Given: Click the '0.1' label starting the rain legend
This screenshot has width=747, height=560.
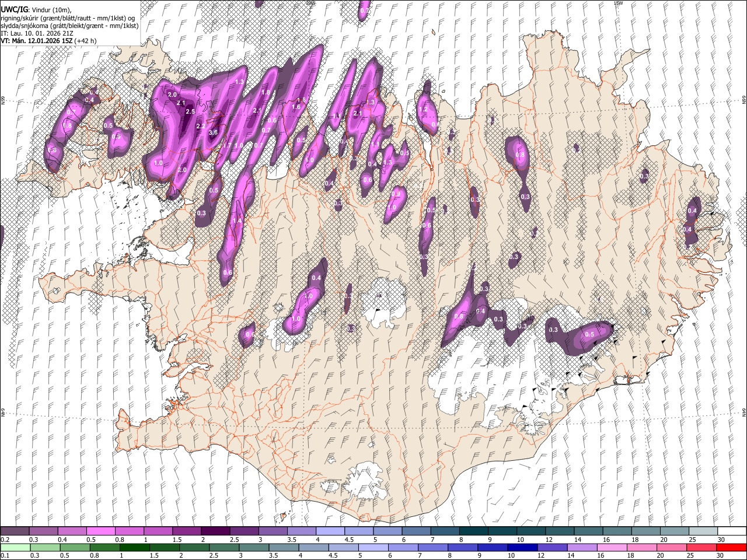Looking at the screenshot, I should (x=5, y=555).
